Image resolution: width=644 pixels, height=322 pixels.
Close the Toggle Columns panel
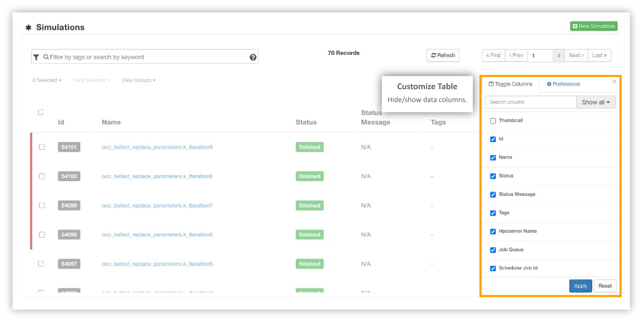coord(614,81)
